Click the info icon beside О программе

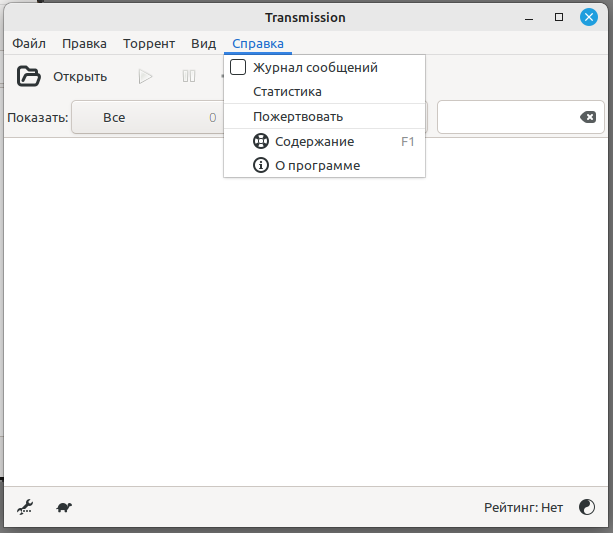261,165
